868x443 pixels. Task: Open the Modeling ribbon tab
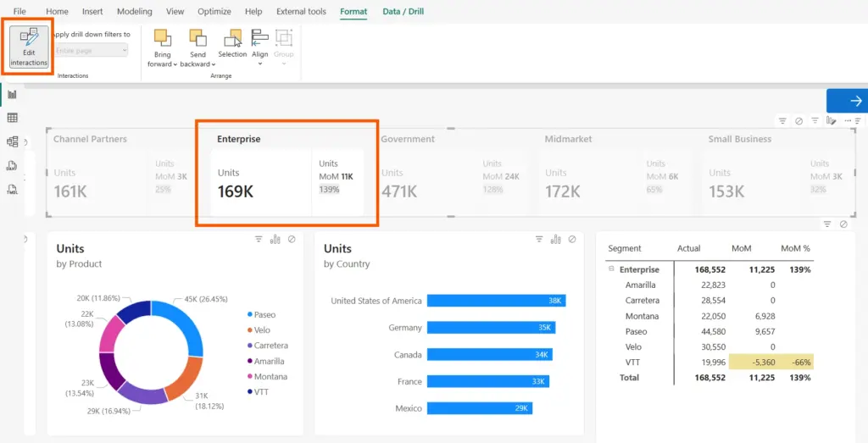coord(134,12)
